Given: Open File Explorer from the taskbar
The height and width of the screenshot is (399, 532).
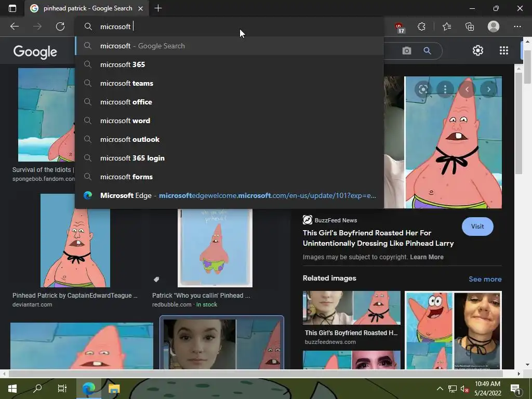Looking at the screenshot, I should (114, 389).
